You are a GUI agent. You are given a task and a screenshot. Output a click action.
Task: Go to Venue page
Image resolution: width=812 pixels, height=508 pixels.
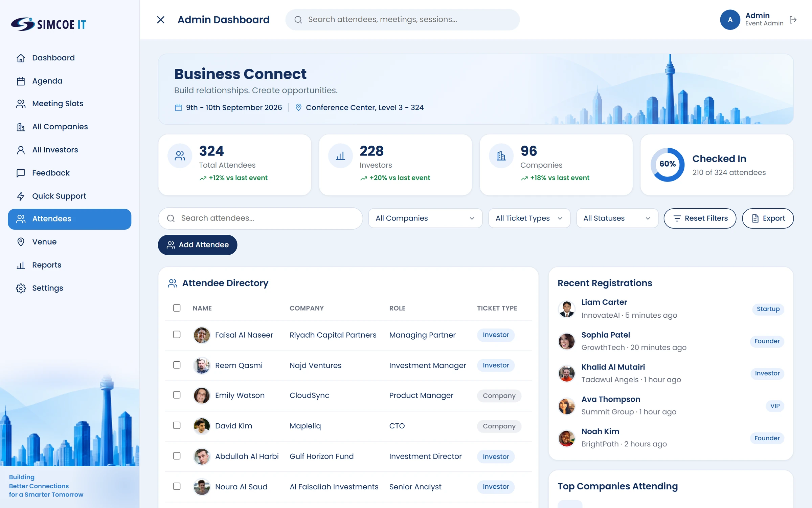point(69,242)
